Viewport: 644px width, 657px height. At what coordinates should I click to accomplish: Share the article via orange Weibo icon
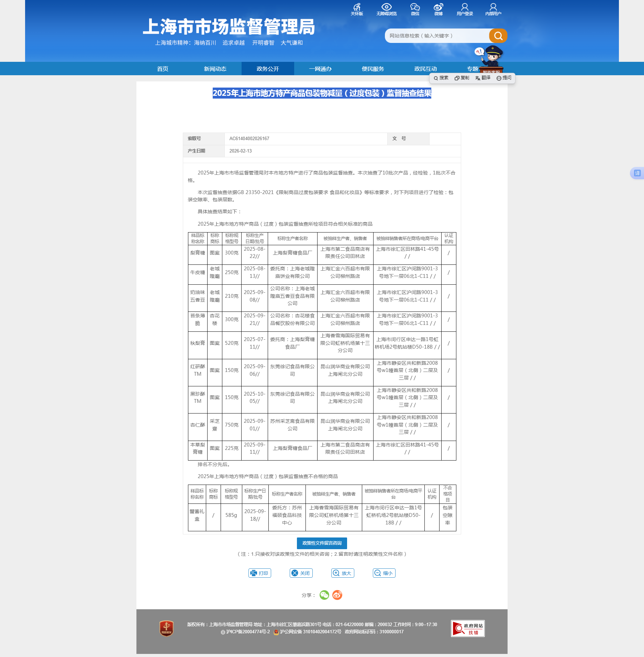[337, 595]
